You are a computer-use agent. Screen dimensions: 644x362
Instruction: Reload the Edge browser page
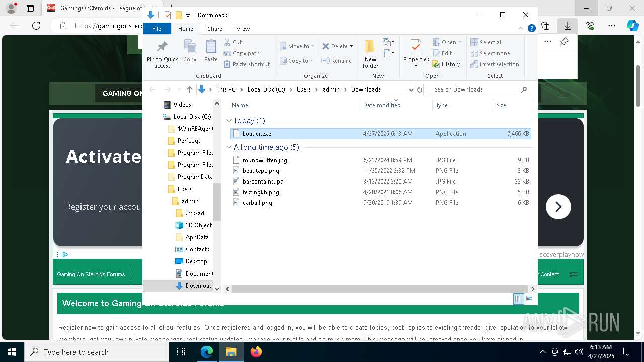coord(36,26)
